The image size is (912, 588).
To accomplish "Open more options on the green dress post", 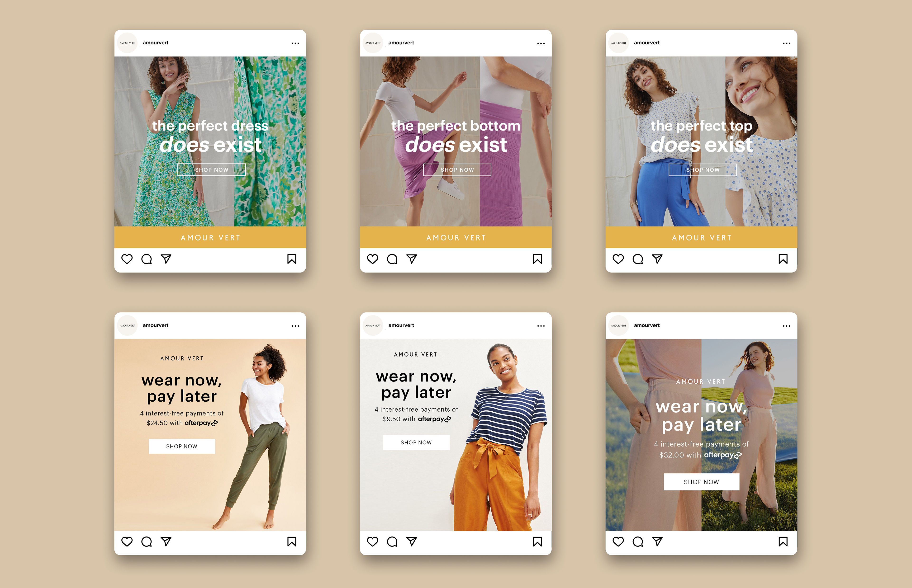I will pyautogui.click(x=295, y=43).
